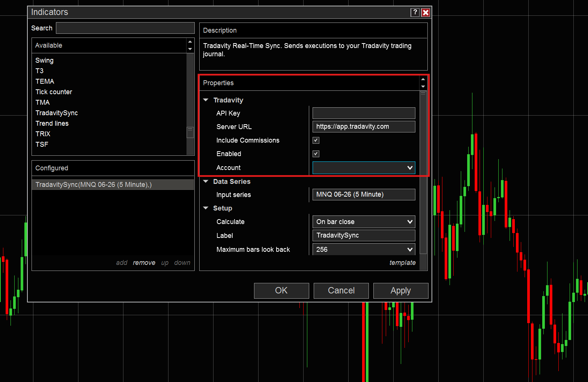The image size is (588, 382).
Task: Collapse the Data Series section
Action: [206, 181]
